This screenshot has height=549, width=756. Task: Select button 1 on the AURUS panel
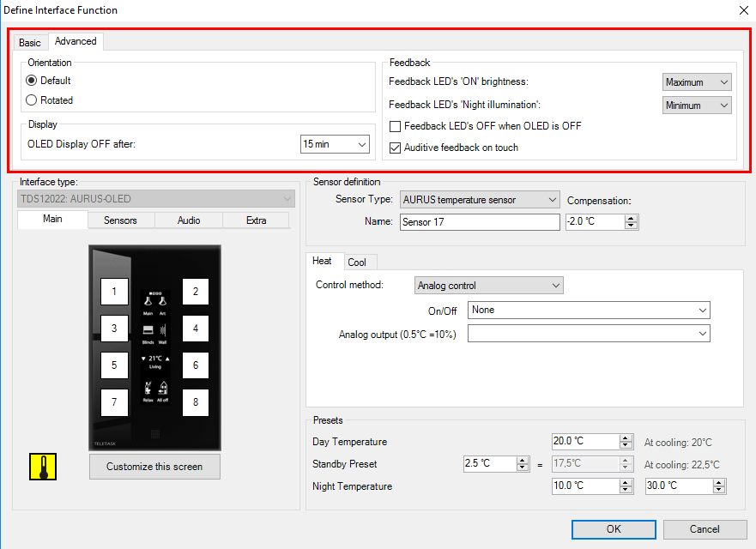[114, 292]
